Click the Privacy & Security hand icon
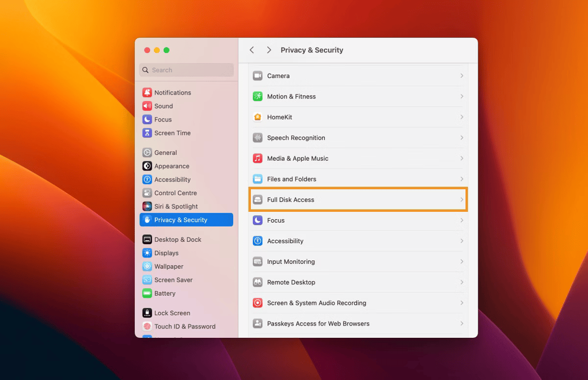 (147, 220)
